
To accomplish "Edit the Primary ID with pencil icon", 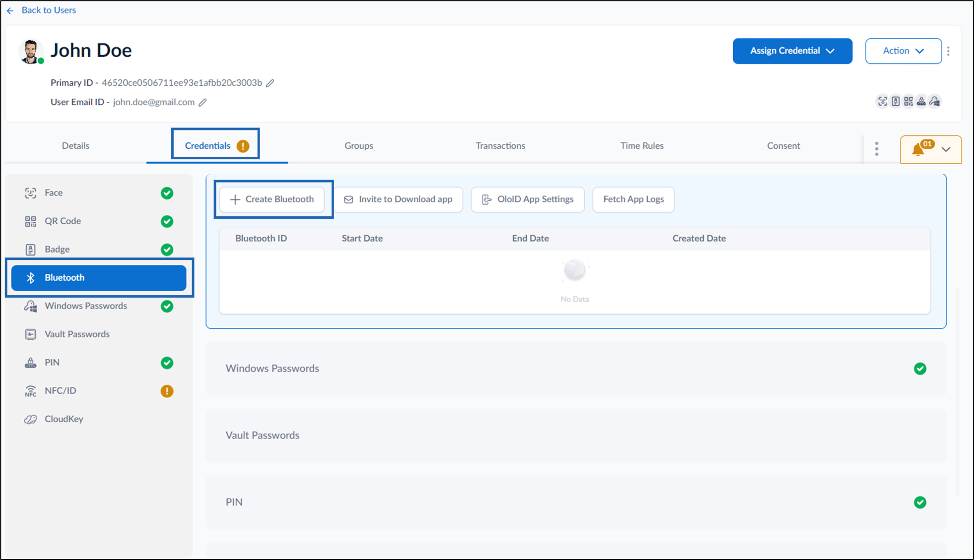I will [x=270, y=83].
